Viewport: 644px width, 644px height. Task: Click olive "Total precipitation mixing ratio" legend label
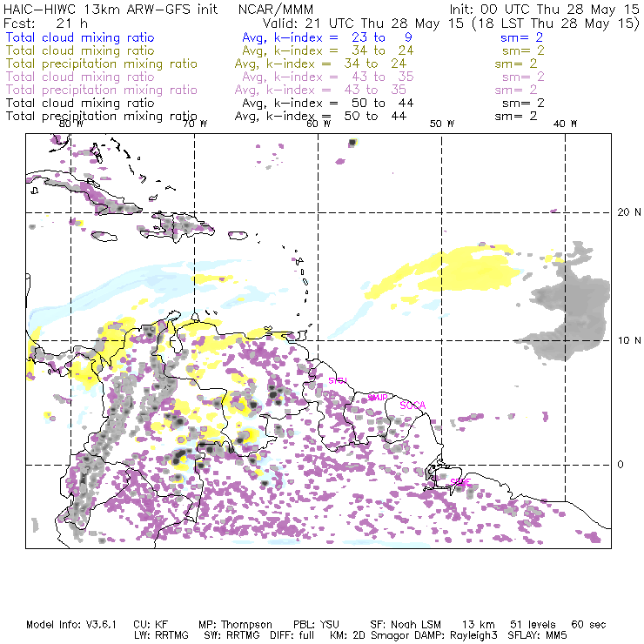102,64
